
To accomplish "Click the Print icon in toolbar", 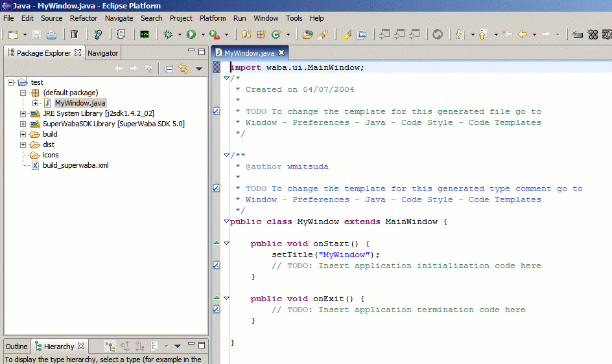I will coord(51,34).
